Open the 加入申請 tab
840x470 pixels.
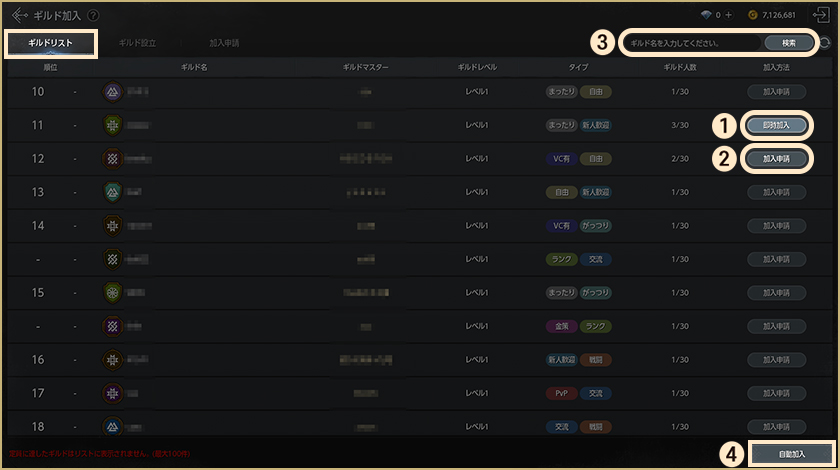224,44
